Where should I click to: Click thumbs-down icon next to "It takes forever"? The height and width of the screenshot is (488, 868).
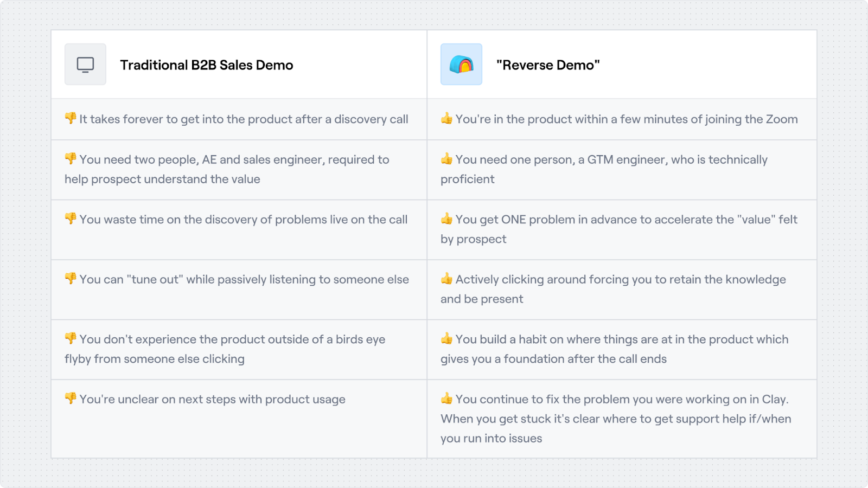tap(71, 118)
